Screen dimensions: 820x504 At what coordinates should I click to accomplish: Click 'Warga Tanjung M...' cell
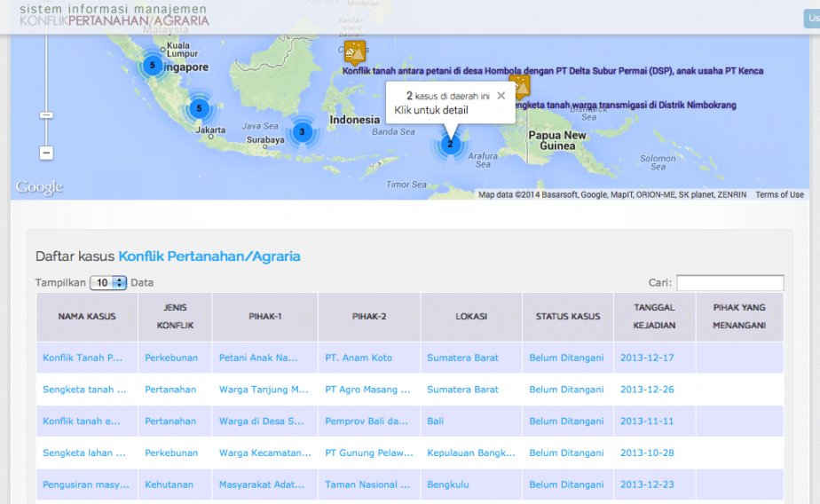coord(264,390)
